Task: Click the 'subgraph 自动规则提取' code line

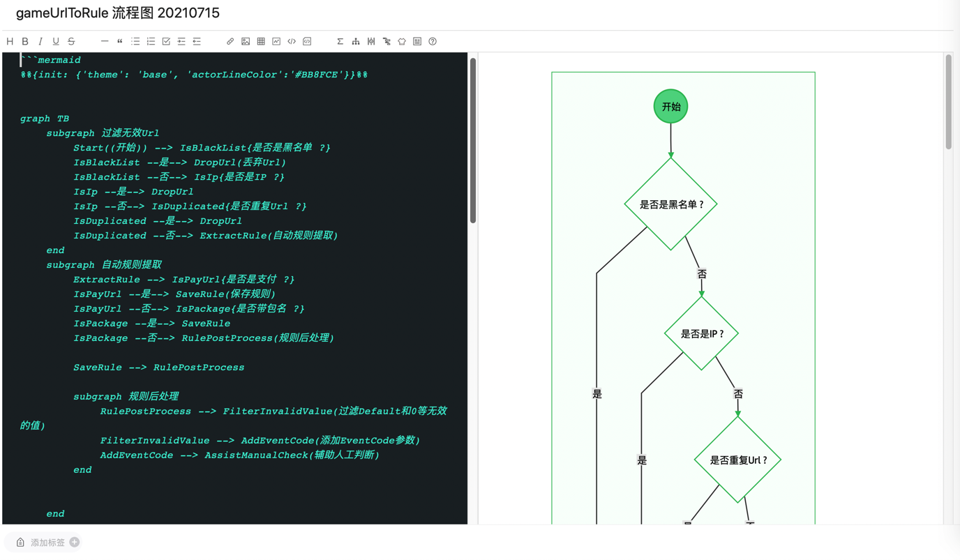Action: point(104,265)
